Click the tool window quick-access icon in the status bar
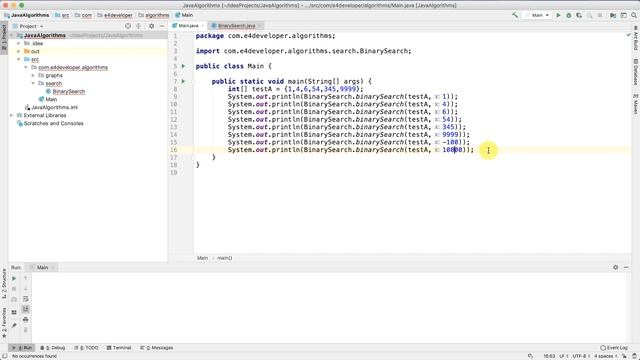This screenshot has height=360, width=640. [x=4, y=356]
